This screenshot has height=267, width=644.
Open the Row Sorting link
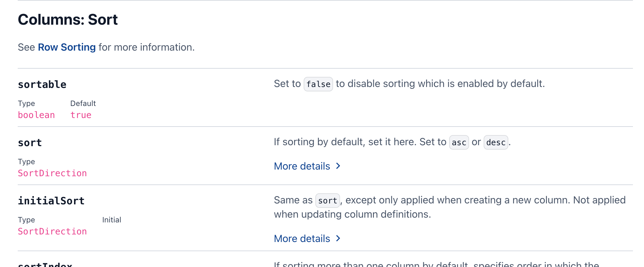(66, 47)
